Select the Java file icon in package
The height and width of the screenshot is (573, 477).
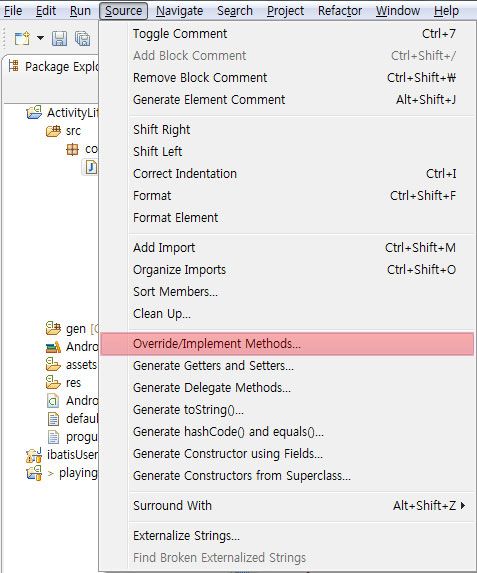tap(91, 167)
